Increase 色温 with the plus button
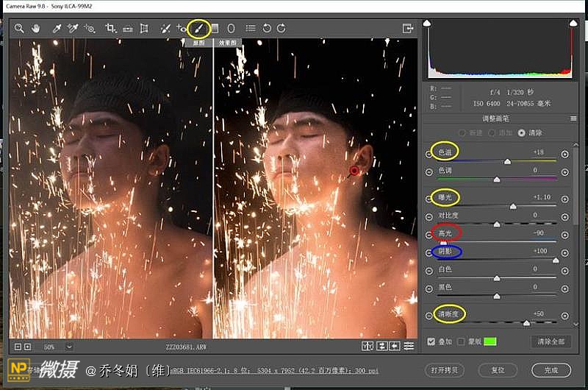Viewport: 588px width, 390px height. pyautogui.click(x=564, y=154)
